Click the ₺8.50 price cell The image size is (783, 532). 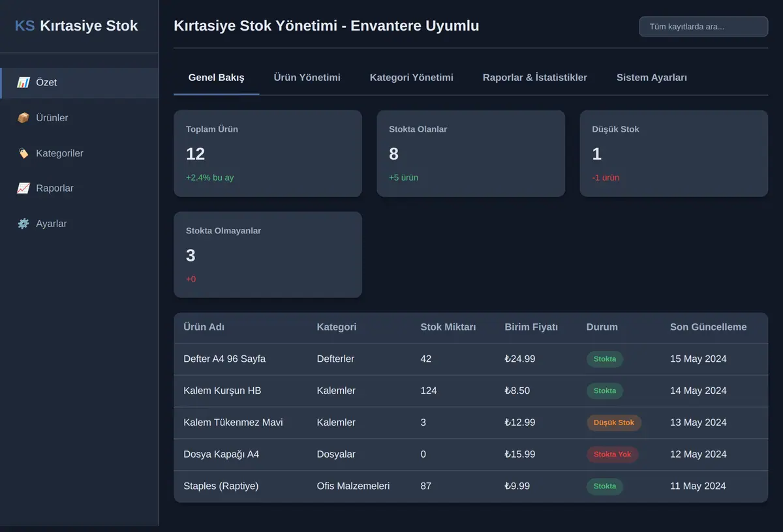pyautogui.click(x=517, y=391)
